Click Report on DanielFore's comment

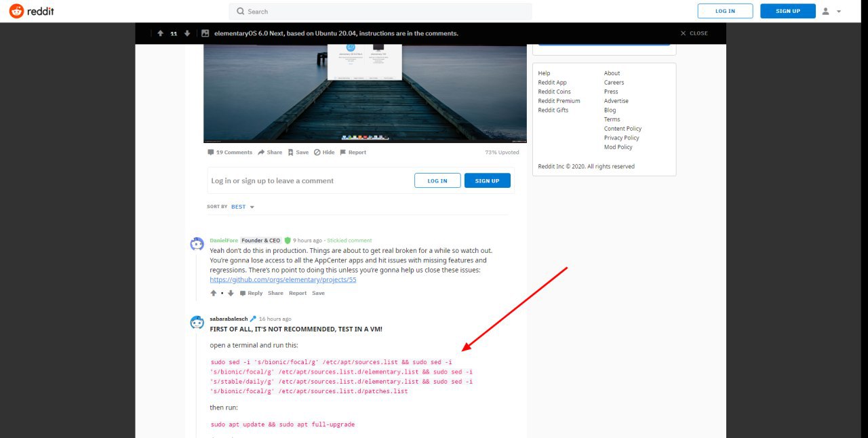pyautogui.click(x=298, y=294)
